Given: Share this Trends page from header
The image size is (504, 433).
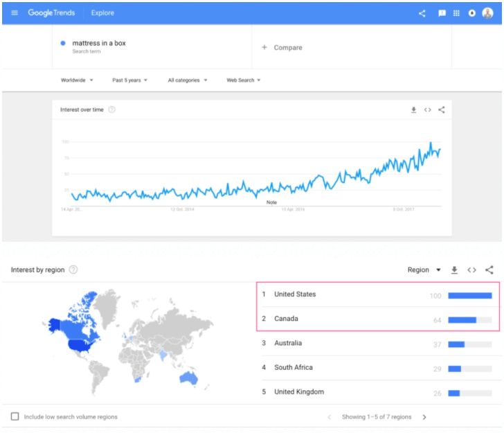Looking at the screenshot, I should click(422, 13).
